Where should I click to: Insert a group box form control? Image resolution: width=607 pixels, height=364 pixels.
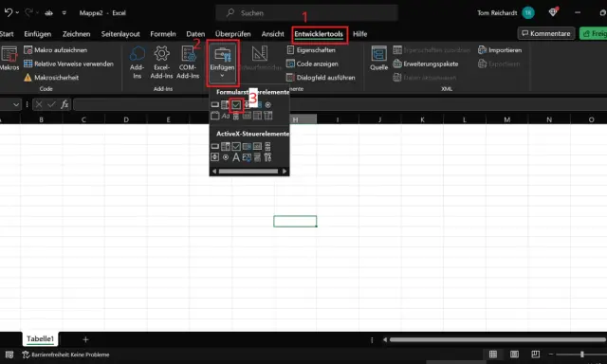[215, 116]
